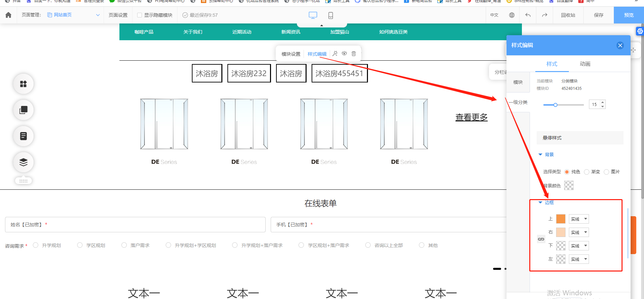
Task: Open the right border line-style dropdown
Action: (x=579, y=232)
